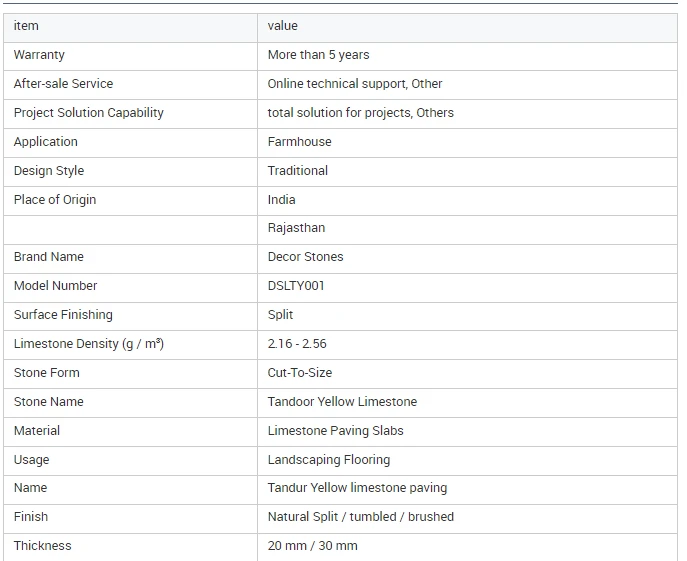Select the India origin value
687x561 pixels.
point(281,199)
